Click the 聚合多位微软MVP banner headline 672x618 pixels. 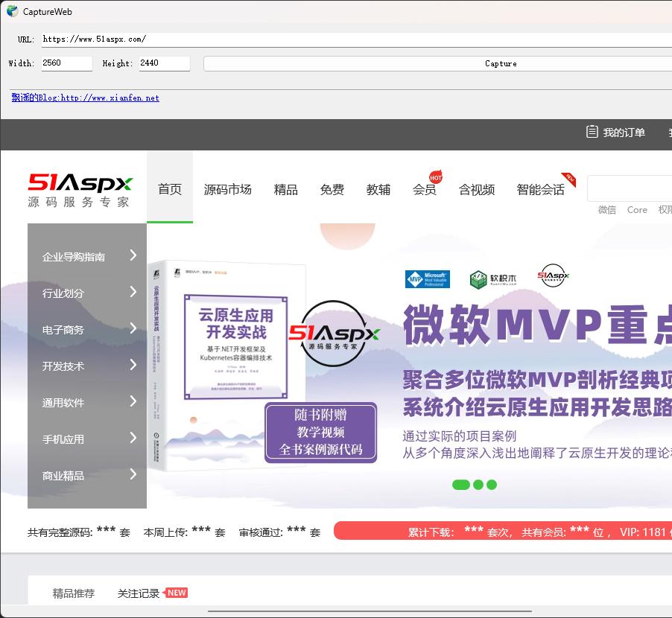click(x=537, y=380)
